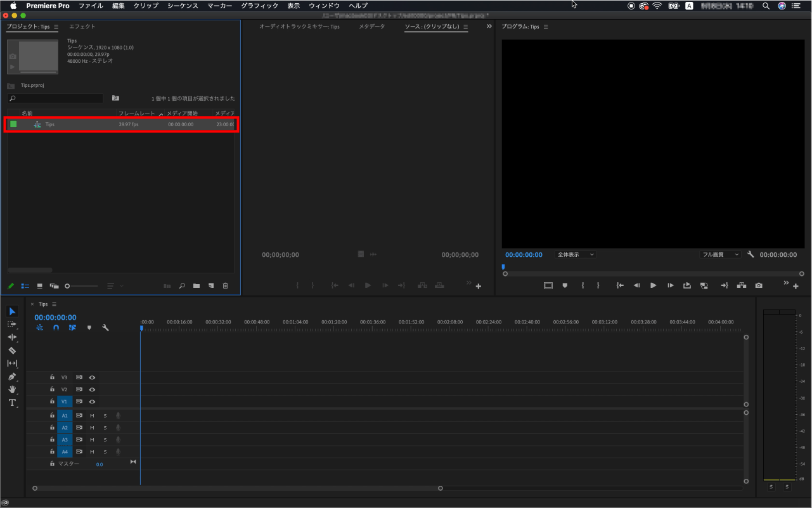812x508 pixels.
Task: Toggle V1 track output eye
Action: tap(92, 401)
